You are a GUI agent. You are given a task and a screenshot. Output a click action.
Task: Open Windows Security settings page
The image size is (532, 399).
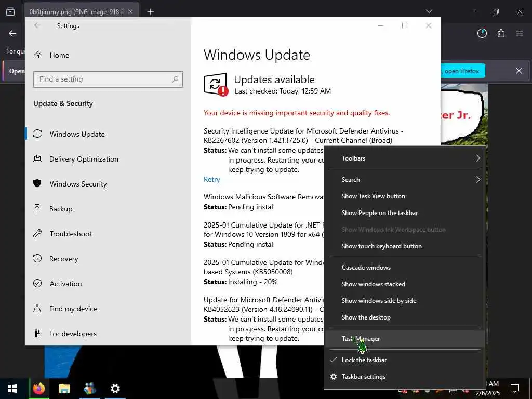click(x=108, y=184)
